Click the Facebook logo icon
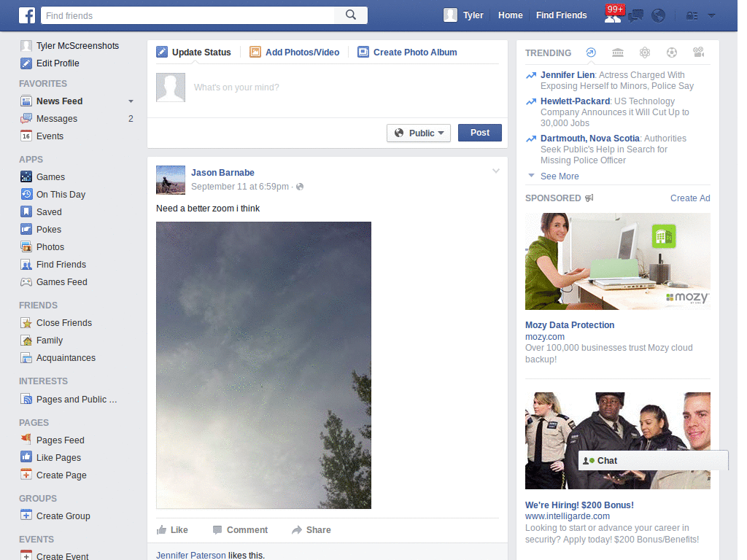This screenshot has width=747, height=560. 27,15
